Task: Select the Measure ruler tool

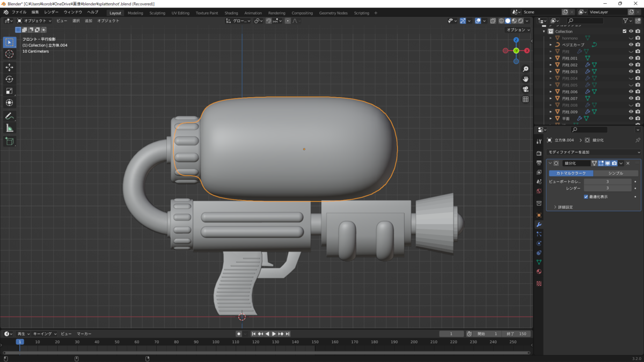Action: pyautogui.click(x=9, y=128)
